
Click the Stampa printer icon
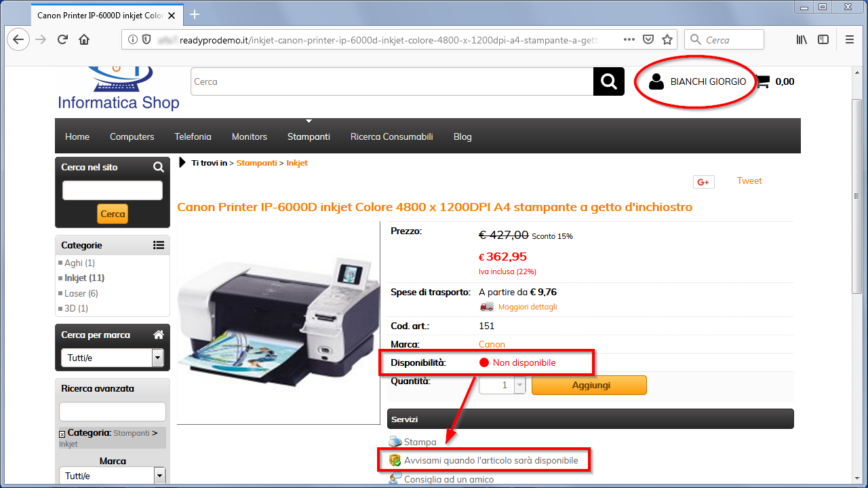click(x=395, y=442)
